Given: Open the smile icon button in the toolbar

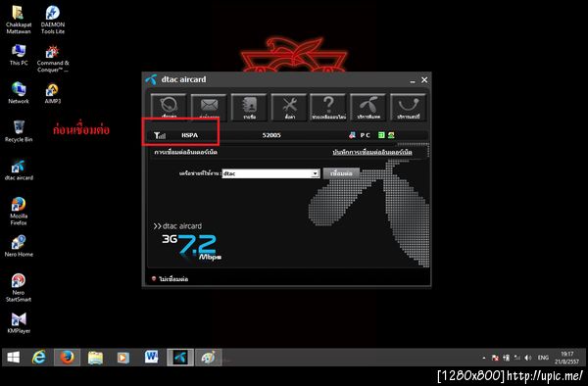Looking at the screenshot, I should pos(409,107).
